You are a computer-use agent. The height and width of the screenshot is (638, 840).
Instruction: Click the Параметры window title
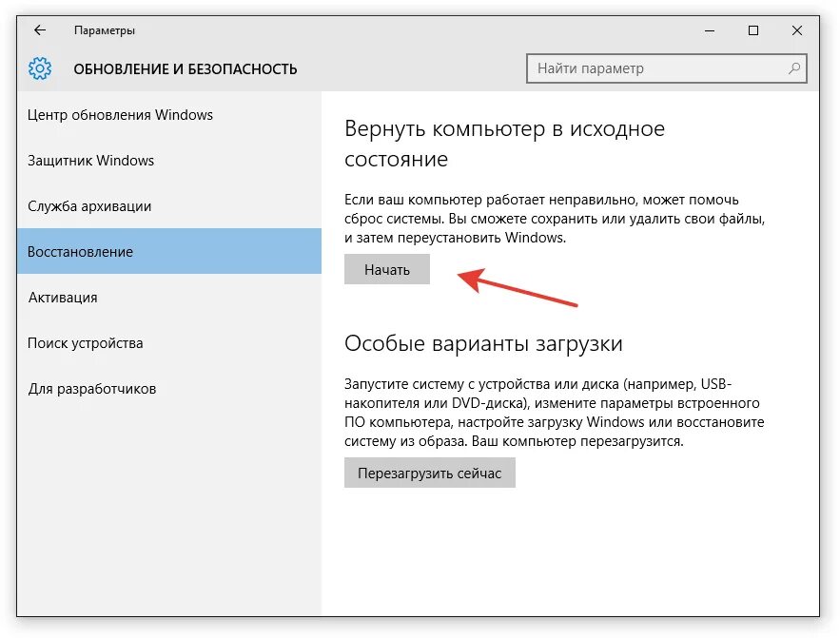click(x=105, y=30)
